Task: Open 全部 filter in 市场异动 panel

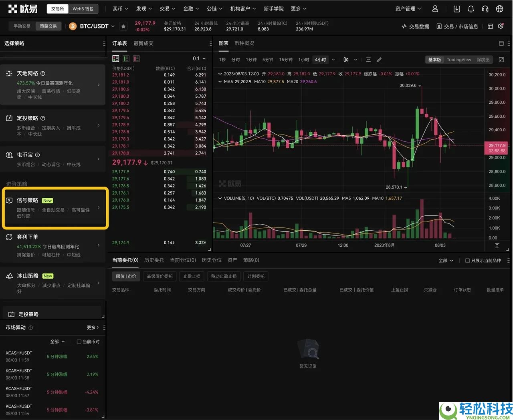Action: click(57, 342)
